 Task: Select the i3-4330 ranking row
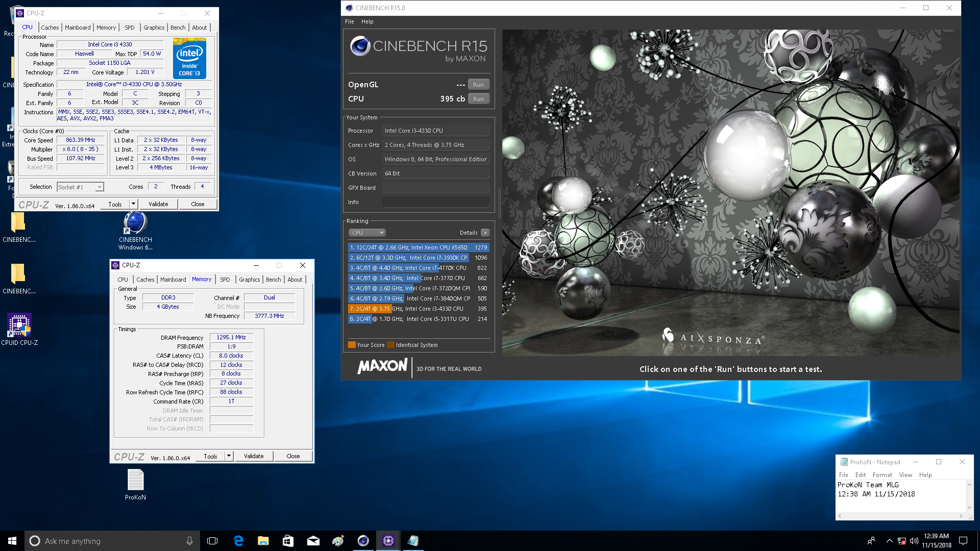(x=419, y=309)
